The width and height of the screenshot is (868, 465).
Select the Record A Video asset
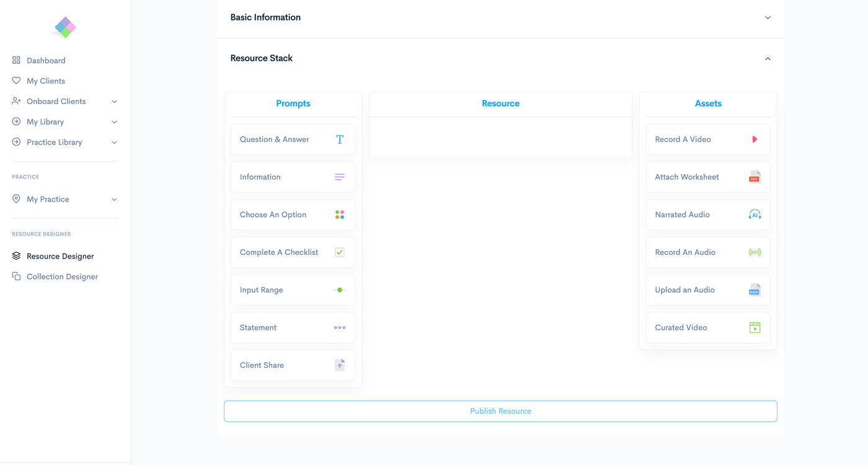[x=708, y=139]
